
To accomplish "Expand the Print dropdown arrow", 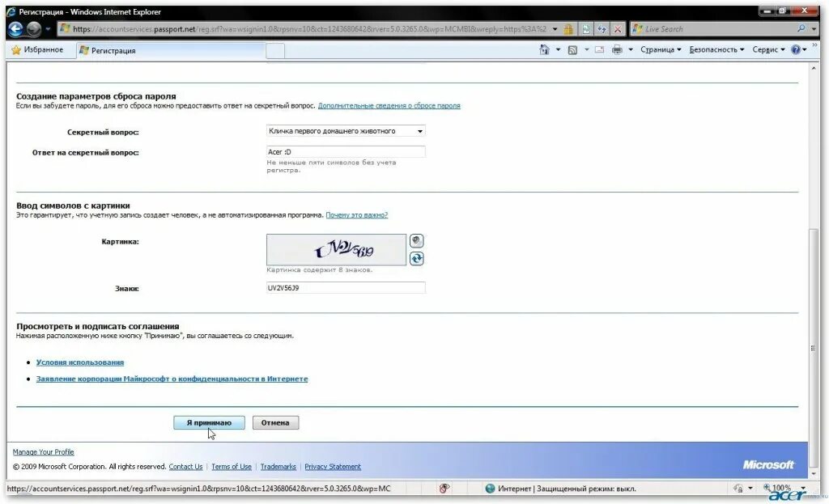I will pyautogui.click(x=630, y=49).
